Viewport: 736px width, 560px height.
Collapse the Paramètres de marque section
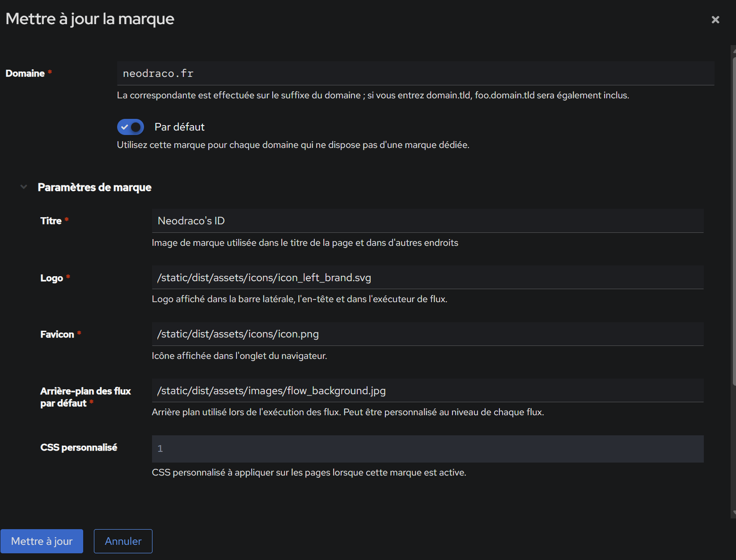(x=24, y=187)
